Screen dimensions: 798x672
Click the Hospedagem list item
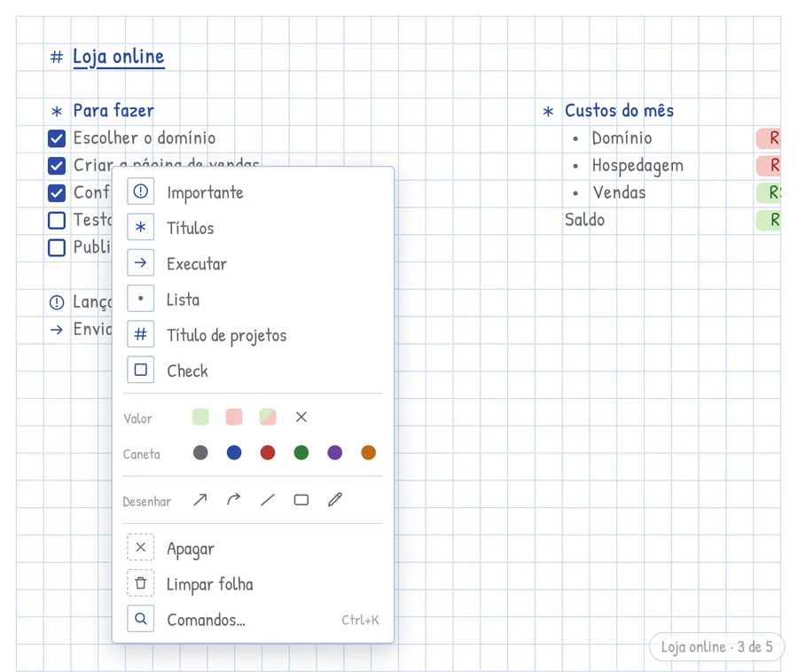638,166
